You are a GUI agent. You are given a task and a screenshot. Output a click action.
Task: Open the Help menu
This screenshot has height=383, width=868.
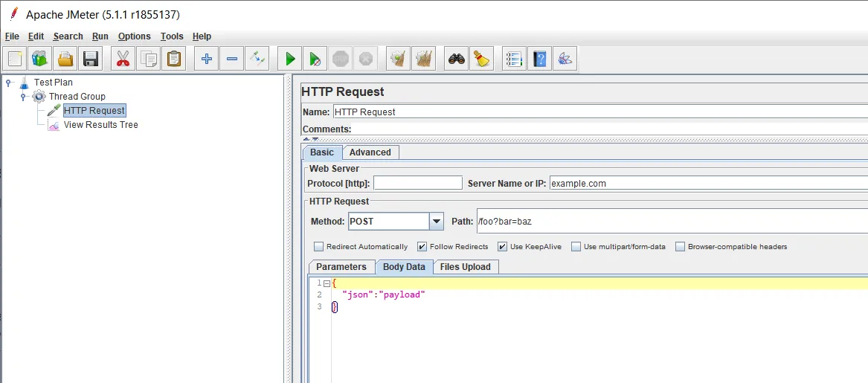(x=202, y=36)
